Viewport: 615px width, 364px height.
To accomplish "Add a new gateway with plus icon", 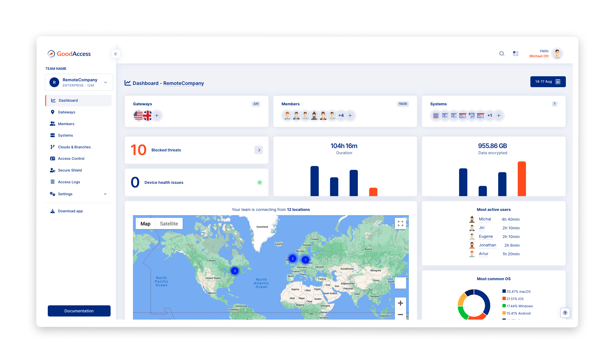I will click(x=157, y=116).
